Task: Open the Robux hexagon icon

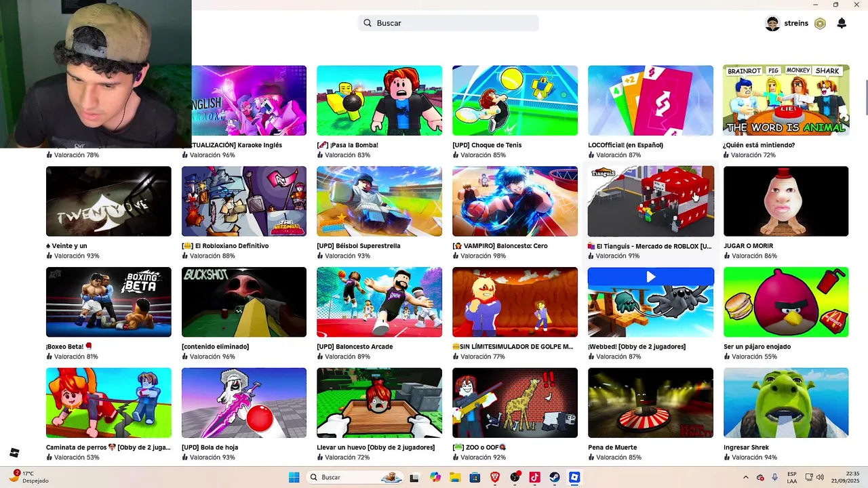Action: pyautogui.click(x=820, y=24)
